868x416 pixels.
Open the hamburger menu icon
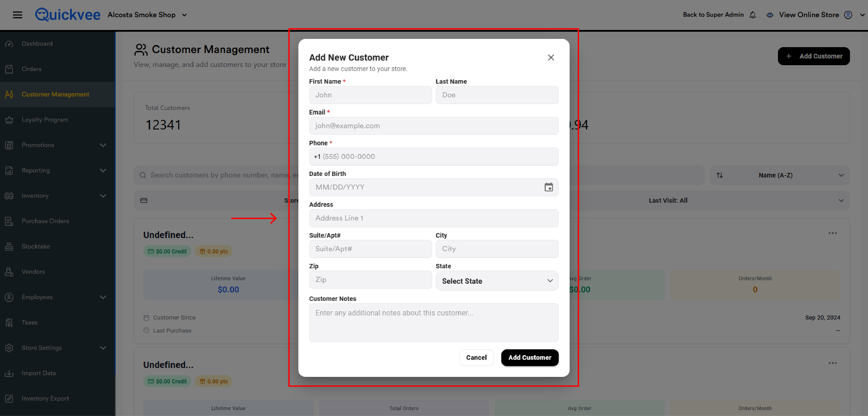18,15
